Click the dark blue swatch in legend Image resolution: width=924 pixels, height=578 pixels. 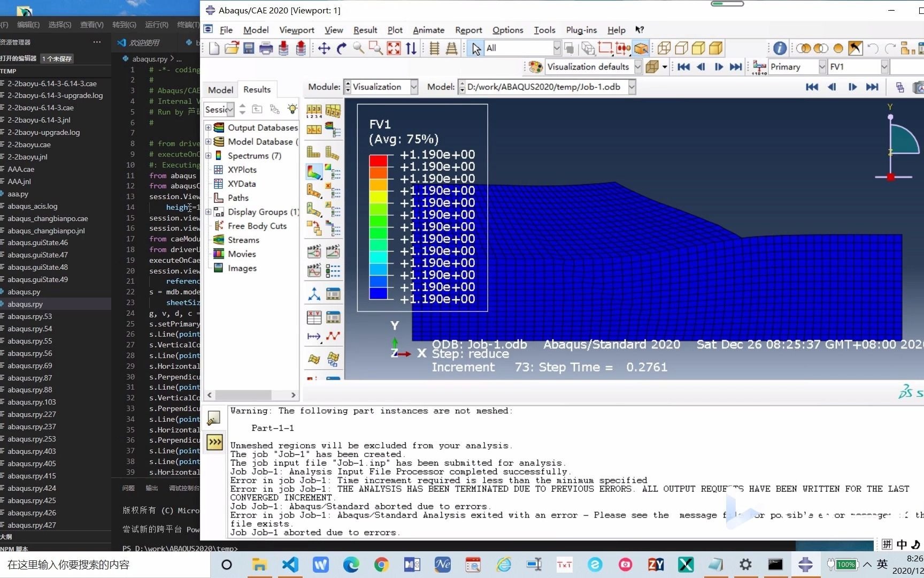(x=378, y=293)
